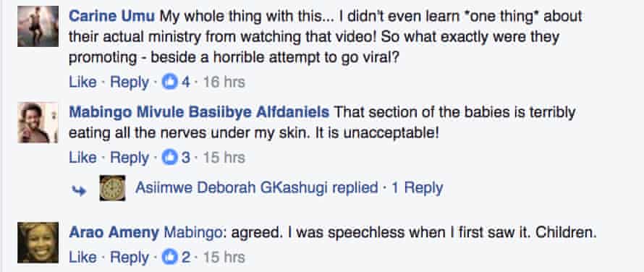Image resolution: width=644 pixels, height=272 pixels.
Task: Open Arao Ameny's profile picture
Action: [x=38, y=242]
